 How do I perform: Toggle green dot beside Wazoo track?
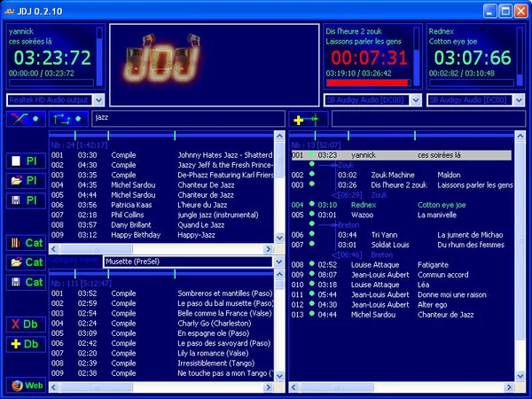(x=312, y=214)
